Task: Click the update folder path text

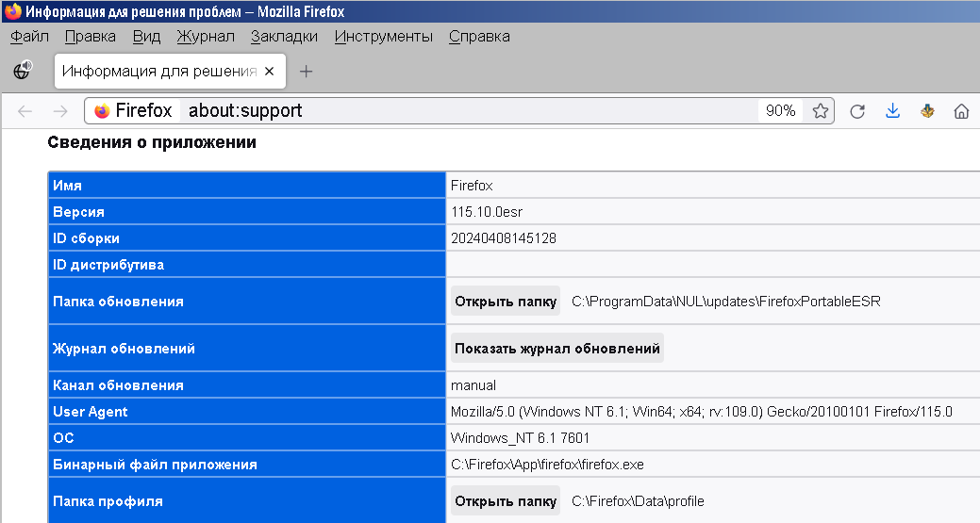Action: pos(725,302)
